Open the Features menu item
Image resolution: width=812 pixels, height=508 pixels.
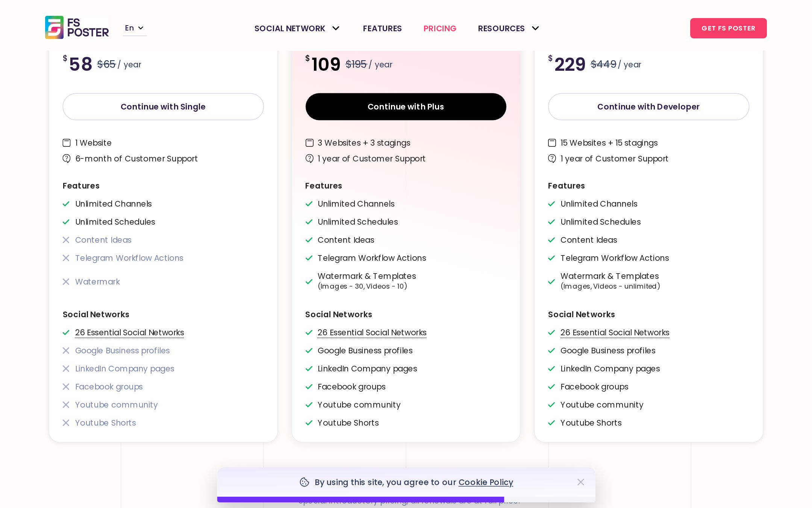382,28
